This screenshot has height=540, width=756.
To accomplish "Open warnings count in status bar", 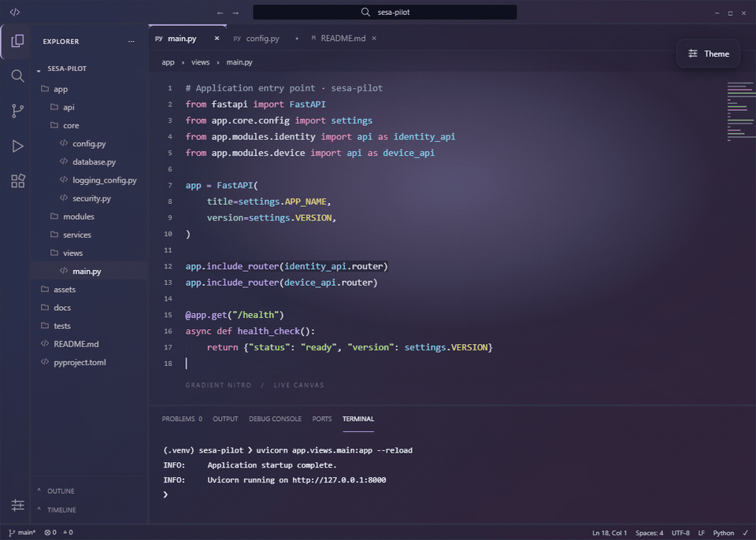I will pyautogui.click(x=68, y=532).
